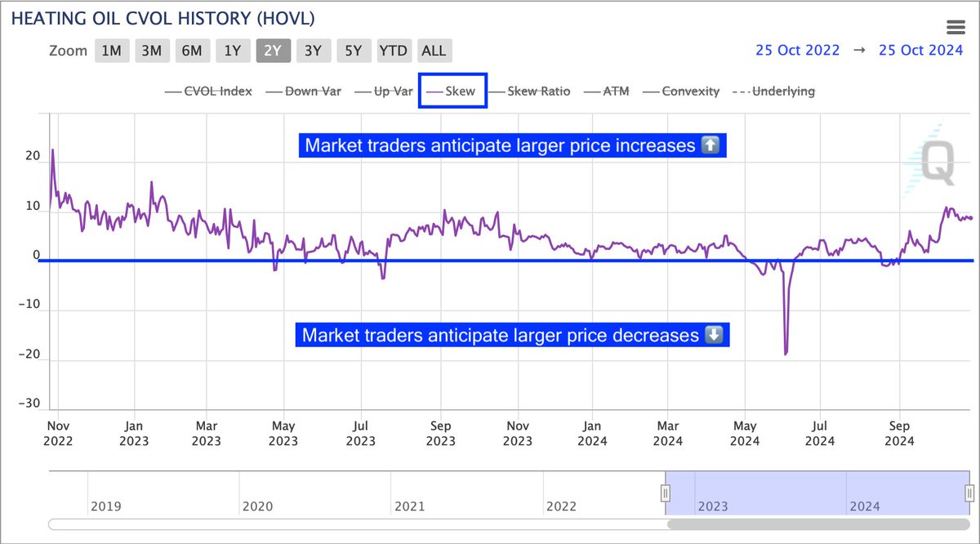This screenshot has height=544, width=980.
Task: Edit the end date 25 Oct 2024
Action: pyautogui.click(x=921, y=50)
